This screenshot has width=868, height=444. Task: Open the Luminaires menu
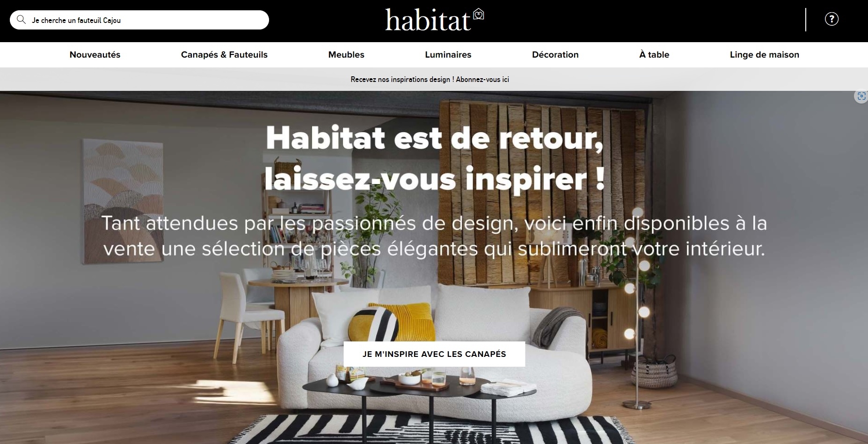pos(448,55)
